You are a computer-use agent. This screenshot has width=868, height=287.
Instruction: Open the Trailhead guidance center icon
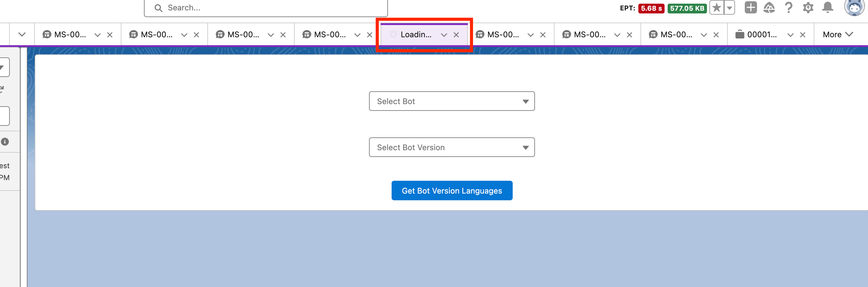(769, 7)
